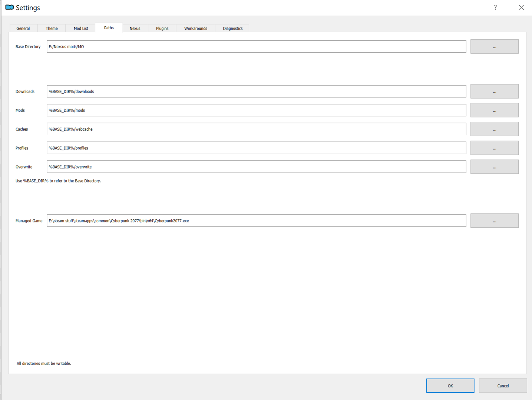Click the Base Directory path field
The image size is (532, 400).
tap(256, 47)
